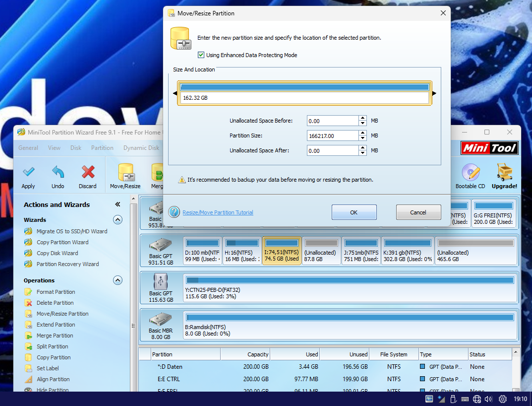Click OK in Move/Resize Partition dialog
The width and height of the screenshot is (532, 406).
(x=354, y=212)
